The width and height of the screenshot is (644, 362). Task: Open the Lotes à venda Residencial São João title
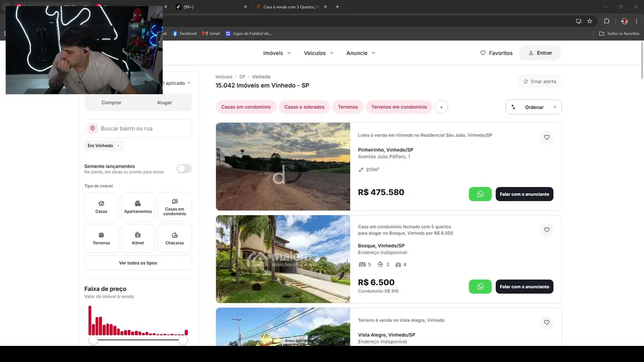425,135
